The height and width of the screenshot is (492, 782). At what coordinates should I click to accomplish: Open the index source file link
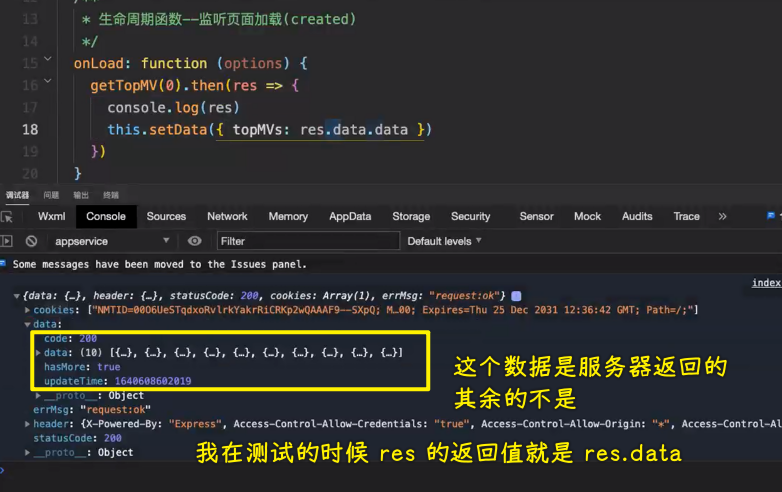tap(766, 283)
